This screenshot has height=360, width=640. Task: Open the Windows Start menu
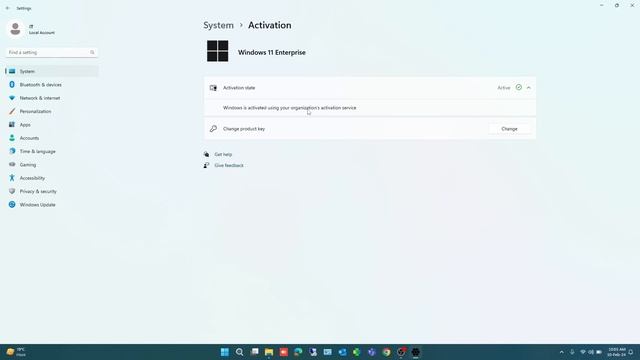click(225, 352)
